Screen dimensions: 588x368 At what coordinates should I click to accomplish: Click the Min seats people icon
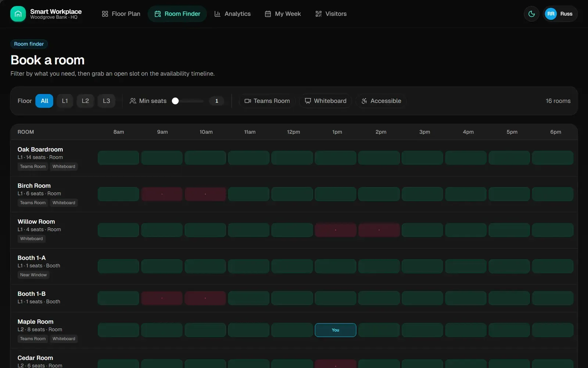[133, 101]
